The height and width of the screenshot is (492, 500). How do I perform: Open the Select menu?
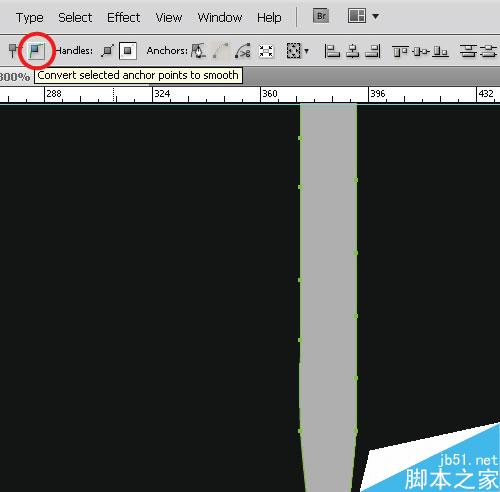click(75, 17)
